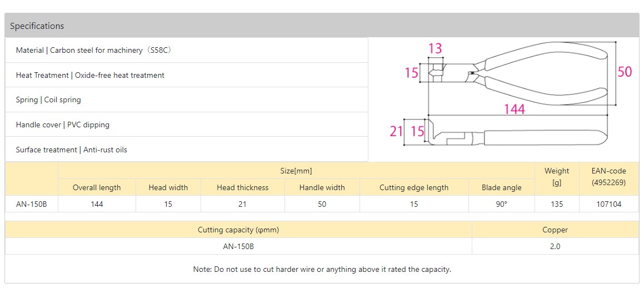This screenshot has height=293, width=644.
Task: Click the pink 13 dimension in diagram
Action: (435, 48)
